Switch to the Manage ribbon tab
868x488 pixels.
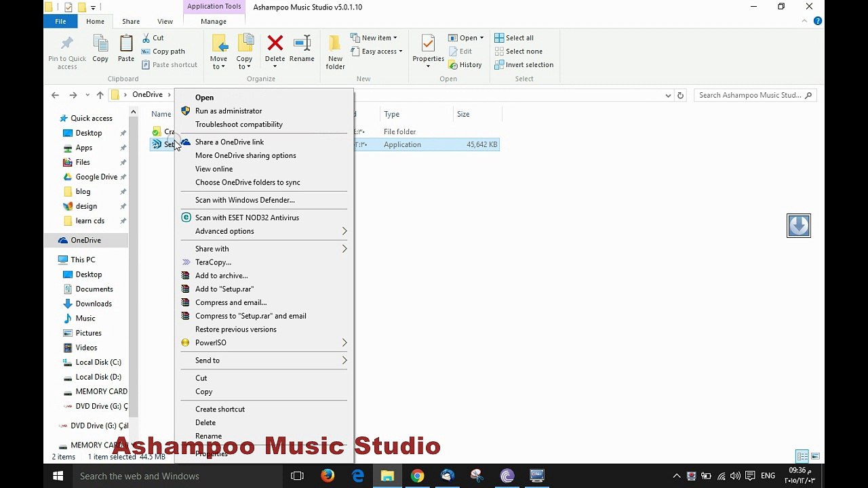pyautogui.click(x=214, y=22)
